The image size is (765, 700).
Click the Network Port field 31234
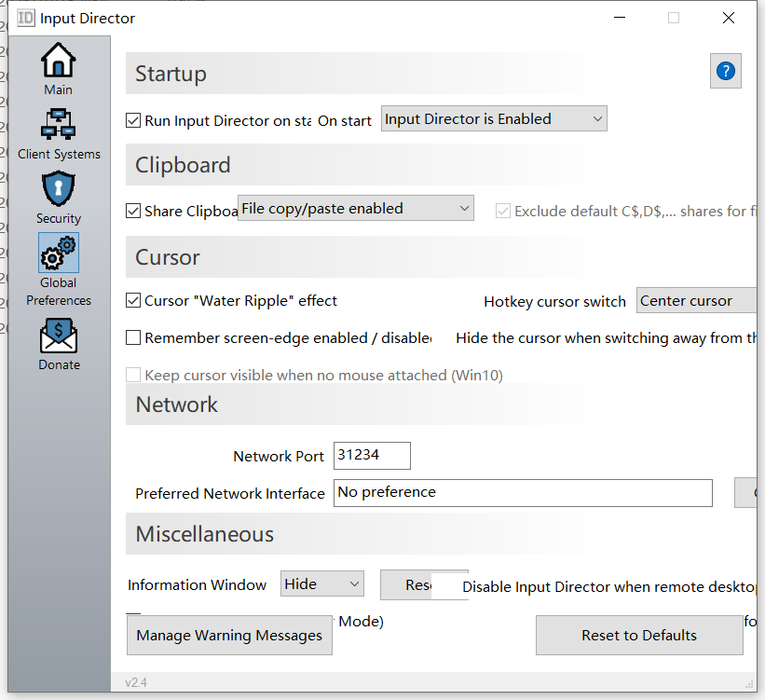click(x=372, y=456)
